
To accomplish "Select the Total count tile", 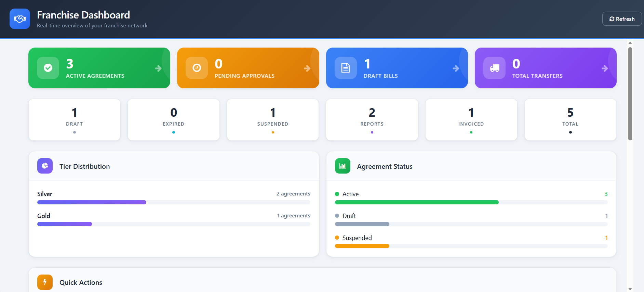I will tap(570, 120).
